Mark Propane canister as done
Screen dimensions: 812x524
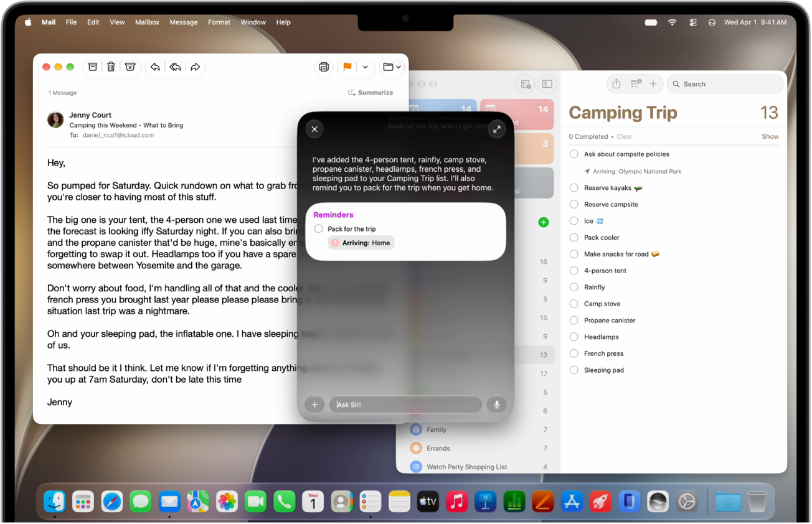pyautogui.click(x=574, y=320)
